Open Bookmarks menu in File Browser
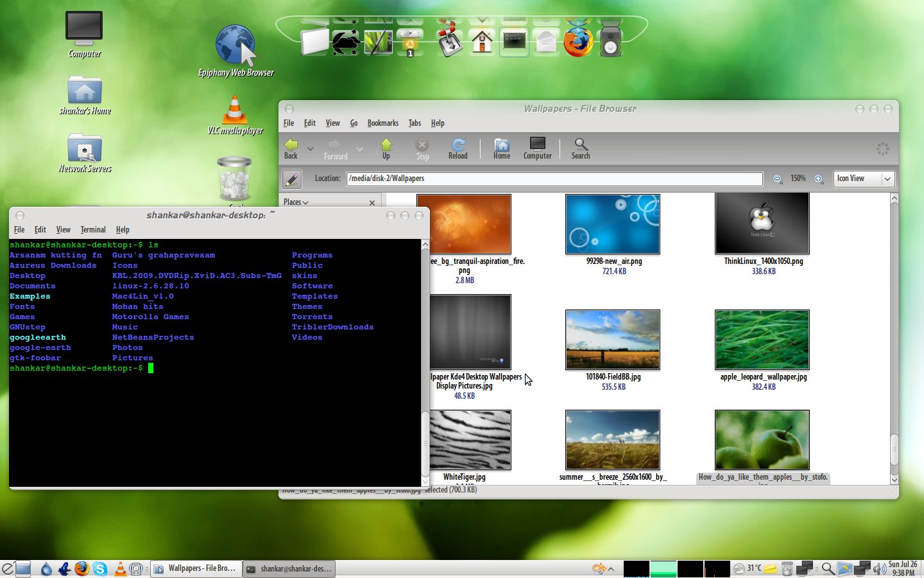The height and width of the screenshot is (578, 924). [382, 123]
